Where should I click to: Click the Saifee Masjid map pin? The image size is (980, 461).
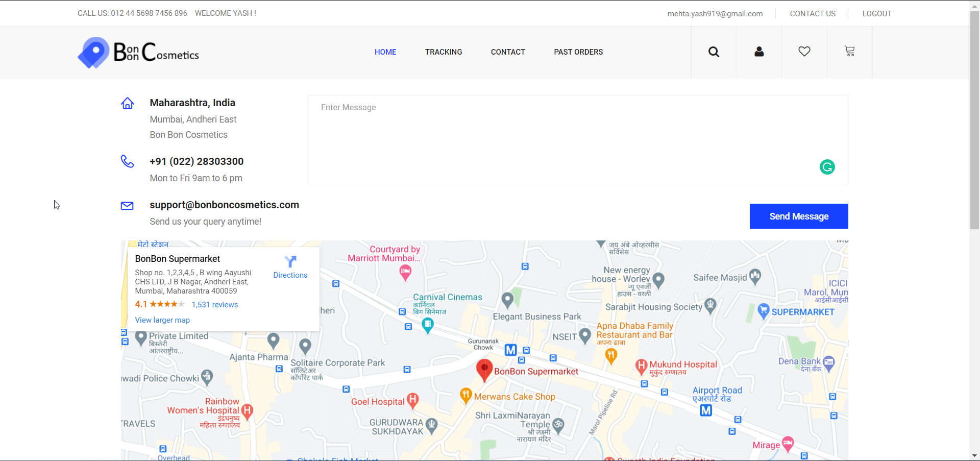pyautogui.click(x=755, y=277)
